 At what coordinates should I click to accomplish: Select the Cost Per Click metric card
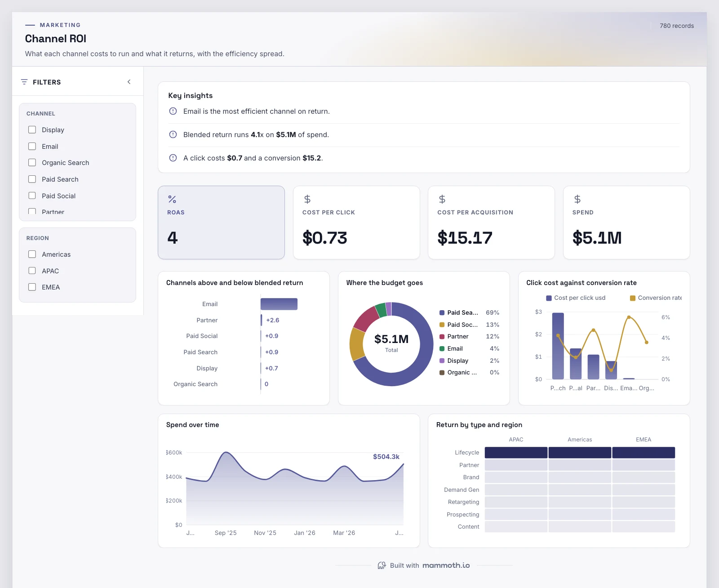(356, 223)
